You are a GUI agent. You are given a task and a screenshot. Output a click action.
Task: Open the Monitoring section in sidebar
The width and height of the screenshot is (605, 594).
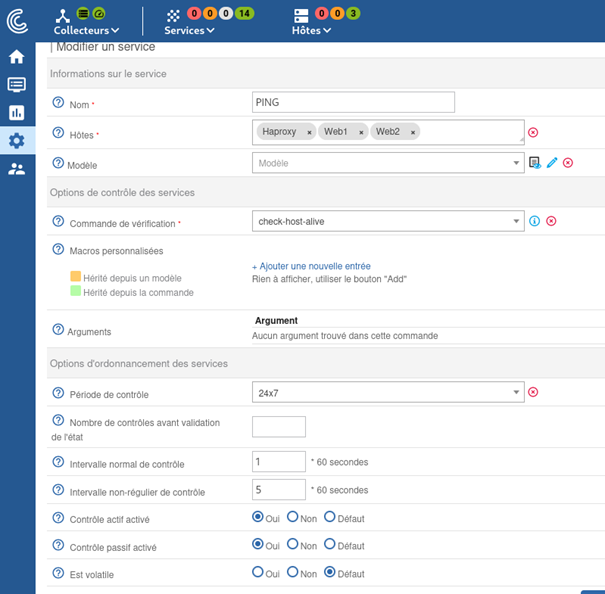click(x=17, y=85)
